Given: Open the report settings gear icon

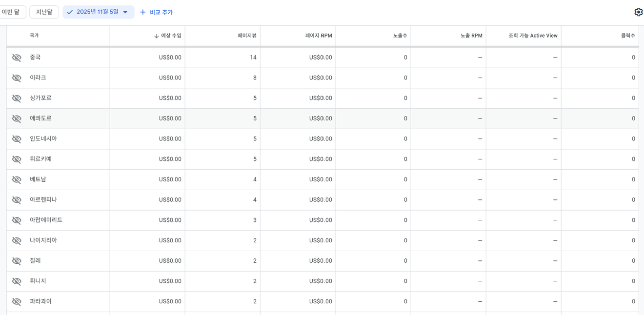Looking at the screenshot, I should pos(638,12).
